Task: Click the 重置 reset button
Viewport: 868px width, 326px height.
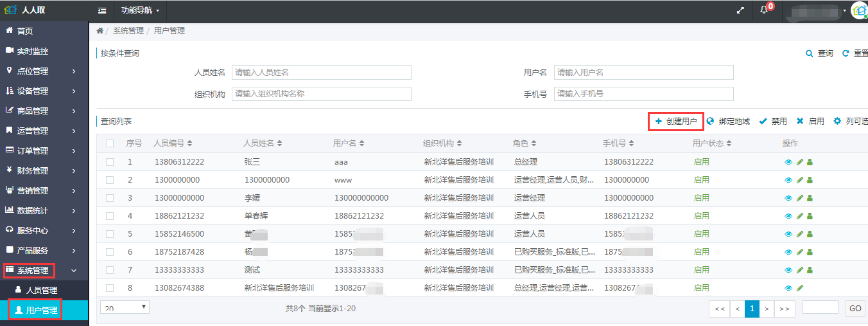Action: click(855, 53)
